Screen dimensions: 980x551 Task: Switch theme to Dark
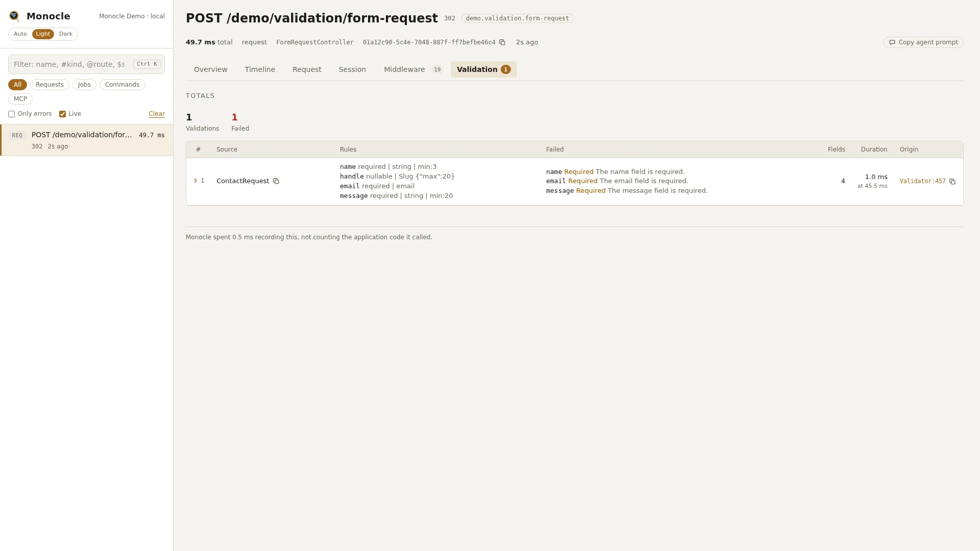click(66, 34)
